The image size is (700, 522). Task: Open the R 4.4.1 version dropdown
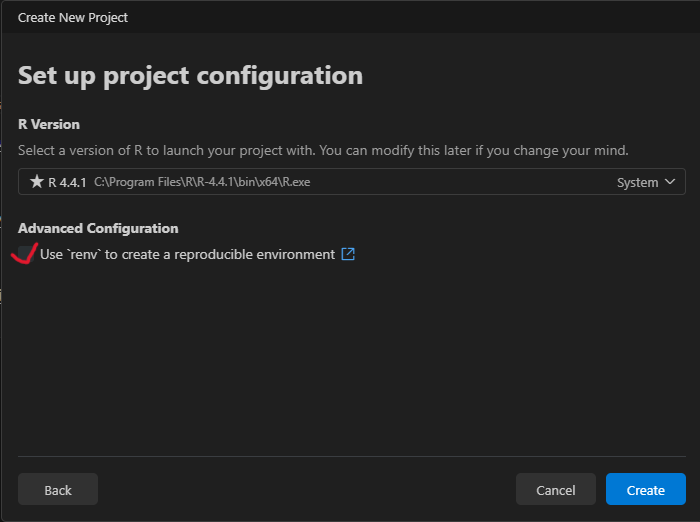tap(350, 182)
